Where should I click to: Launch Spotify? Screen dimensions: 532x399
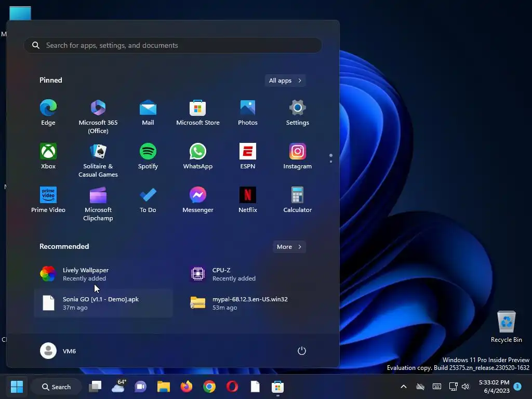[x=148, y=156]
